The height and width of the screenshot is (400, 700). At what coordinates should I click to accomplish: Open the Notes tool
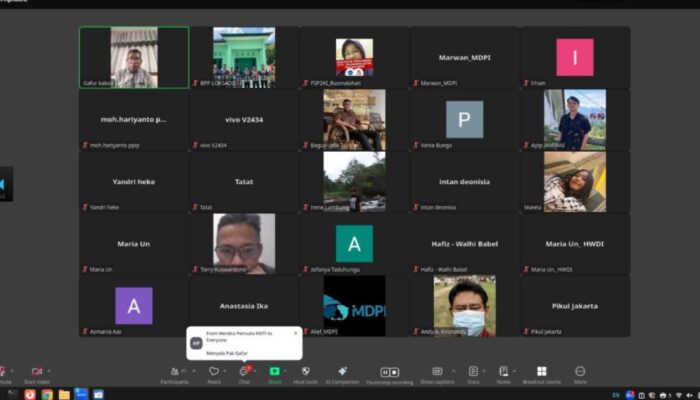[504, 373]
